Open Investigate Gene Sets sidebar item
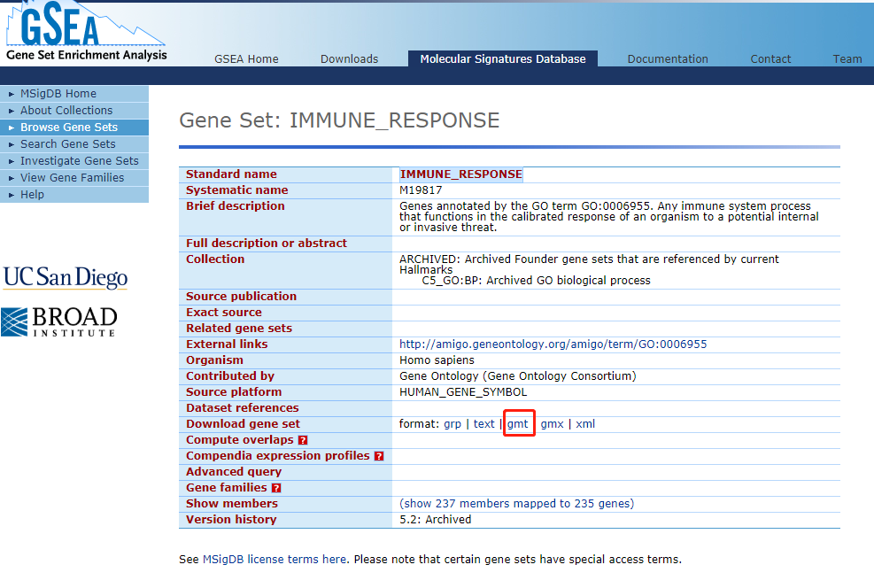Image resolution: width=874 pixels, height=588 pixels. coord(80,161)
